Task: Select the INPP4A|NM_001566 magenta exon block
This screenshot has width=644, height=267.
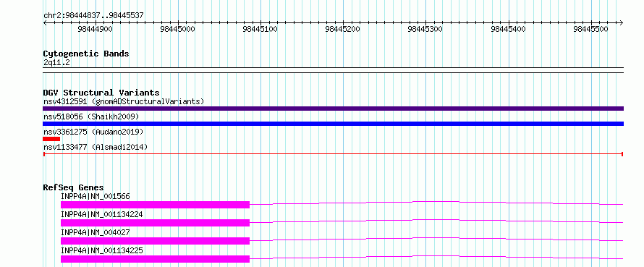Action: [x=156, y=205]
